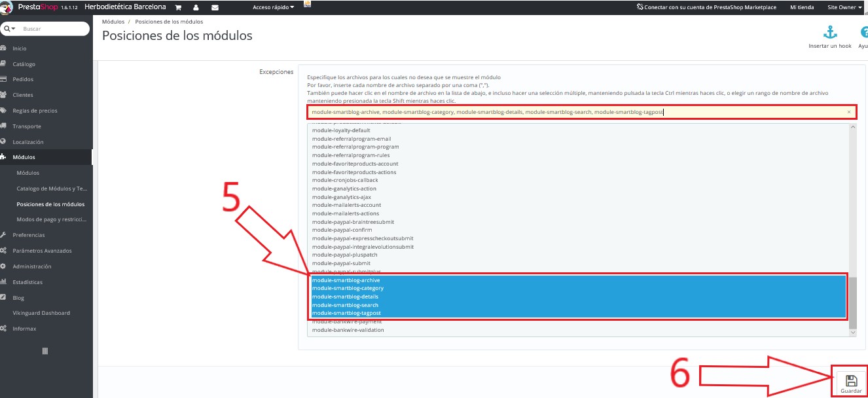The width and height of the screenshot is (868, 398).
Task: Select module-paypal-confirm in the list
Action: pos(341,230)
